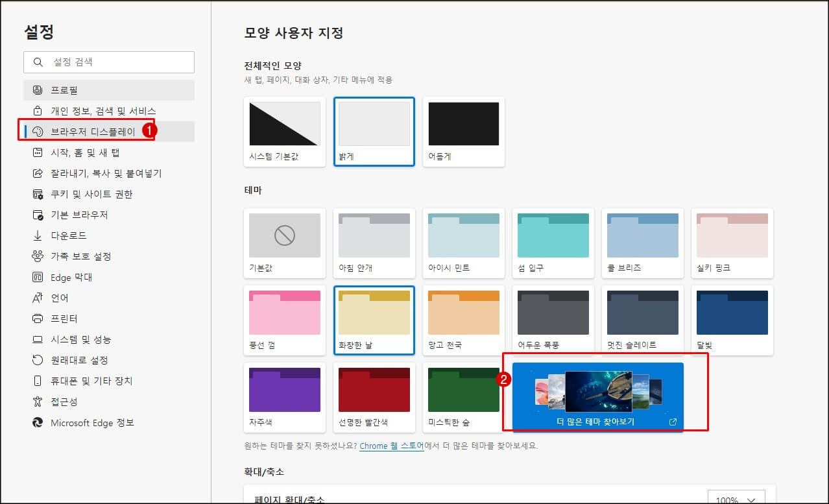The image size is (829, 504).
Task: Select 다운로드 in the sidebar
Action: click(x=109, y=235)
